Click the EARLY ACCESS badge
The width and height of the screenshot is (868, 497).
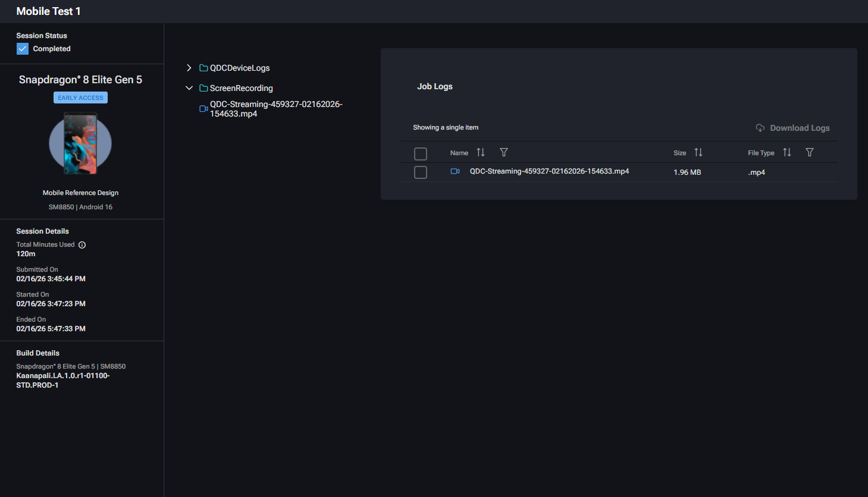[x=80, y=98]
